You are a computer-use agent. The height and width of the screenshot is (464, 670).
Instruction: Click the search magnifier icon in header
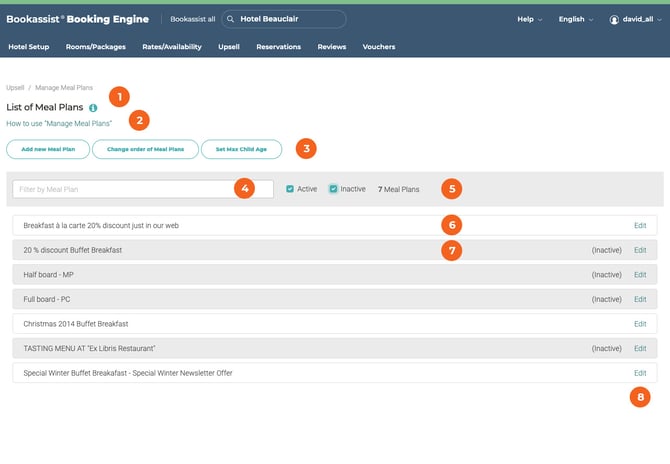tap(231, 19)
